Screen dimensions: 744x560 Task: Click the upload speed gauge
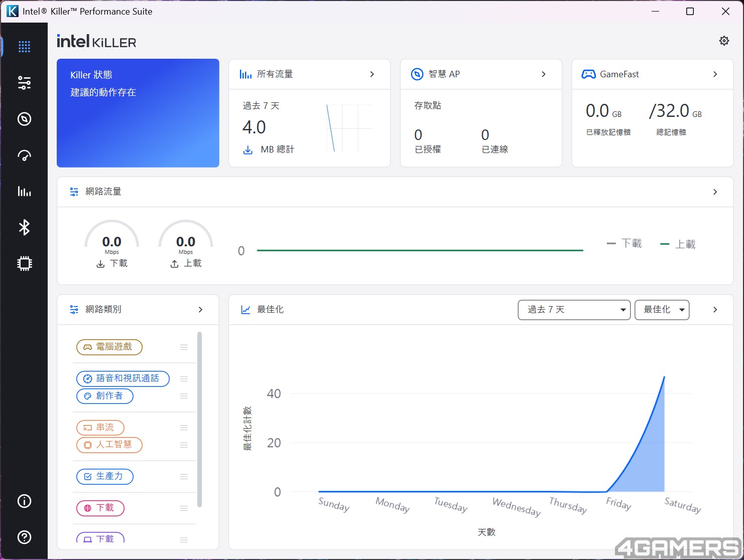point(186,243)
